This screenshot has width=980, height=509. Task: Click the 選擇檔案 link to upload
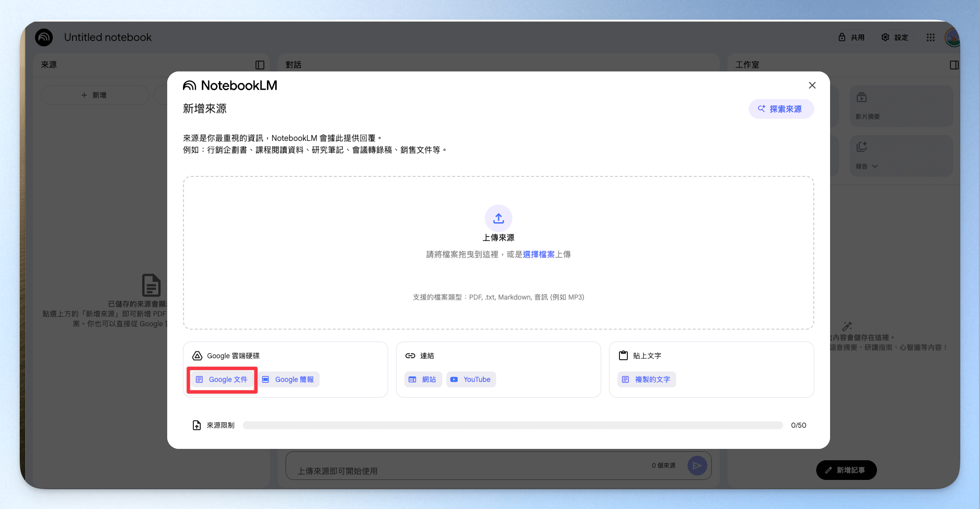(539, 254)
